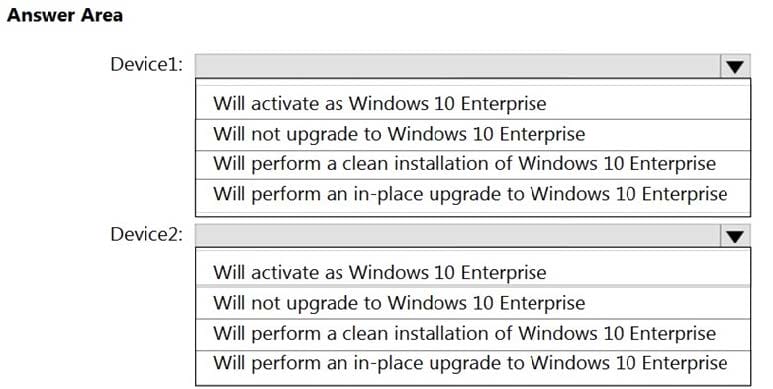Image resolution: width=773 pixels, height=389 pixels.
Task: Select Device1 'Will not upgrade to Windows 10 Enterprise'
Action: [x=473, y=135]
